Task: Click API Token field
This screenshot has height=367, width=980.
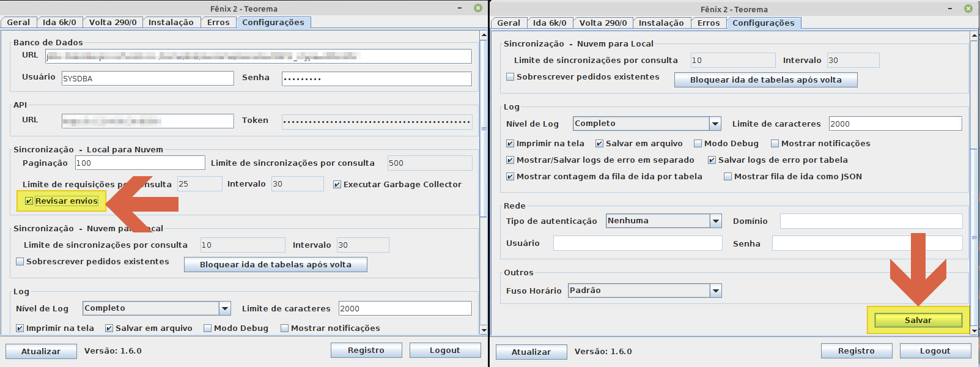Action: coord(377,121)
